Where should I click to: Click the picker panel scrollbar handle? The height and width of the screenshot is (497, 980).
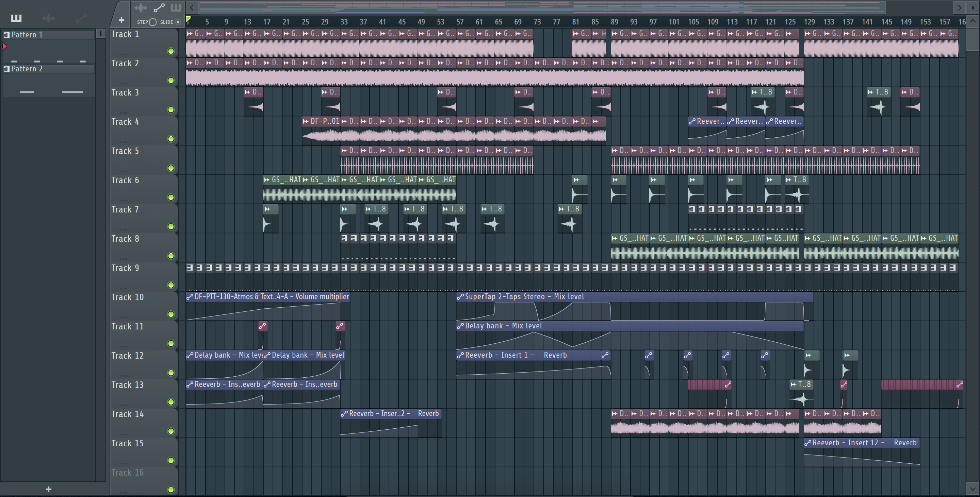coord(100,33)
